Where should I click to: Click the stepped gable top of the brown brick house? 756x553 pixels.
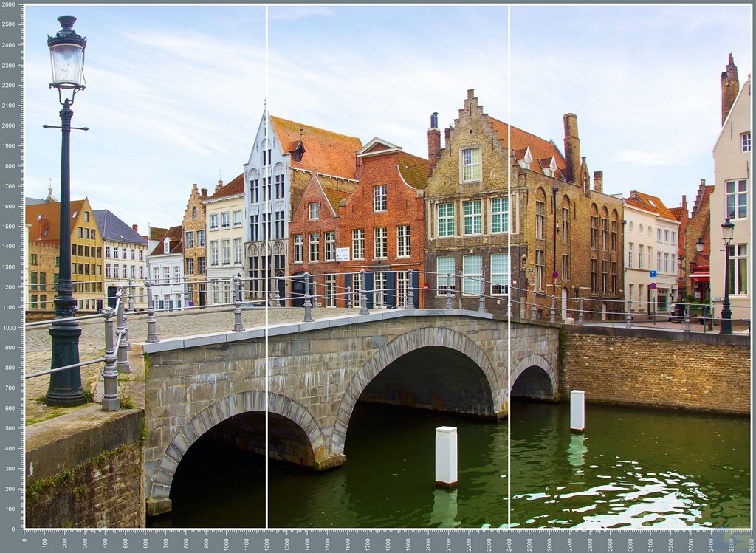pos(470,103)
